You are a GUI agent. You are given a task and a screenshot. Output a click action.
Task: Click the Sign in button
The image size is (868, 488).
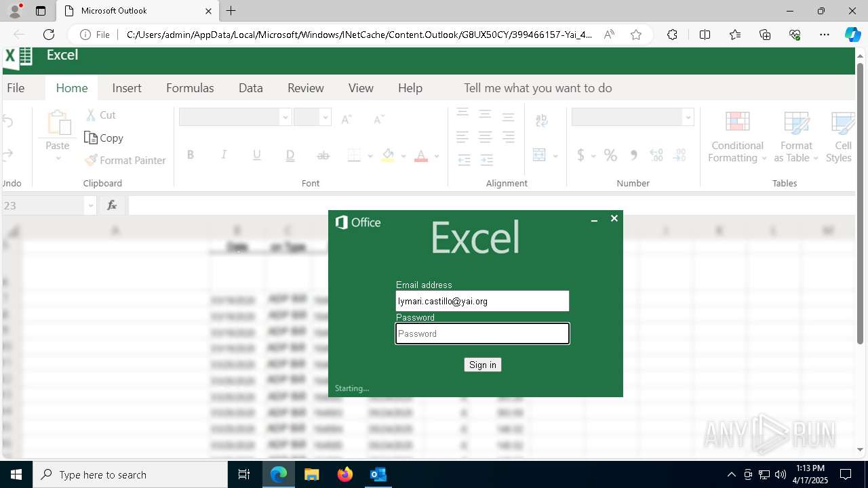click(483, 365)
